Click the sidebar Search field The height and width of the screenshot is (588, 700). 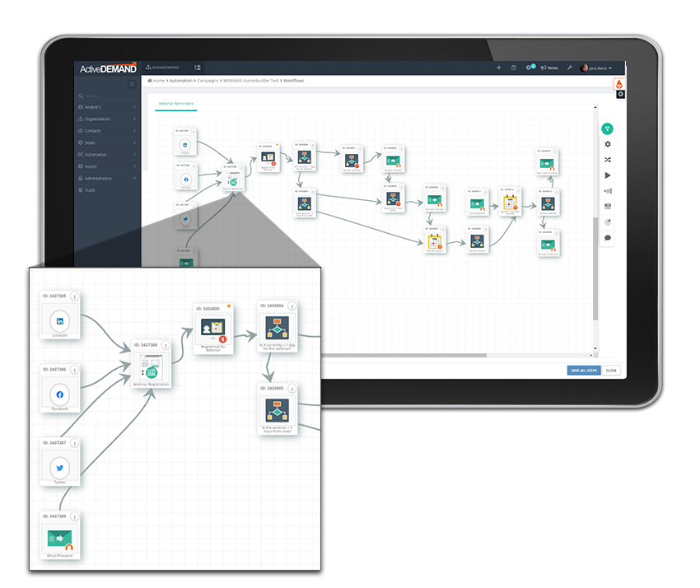[107, 96]
